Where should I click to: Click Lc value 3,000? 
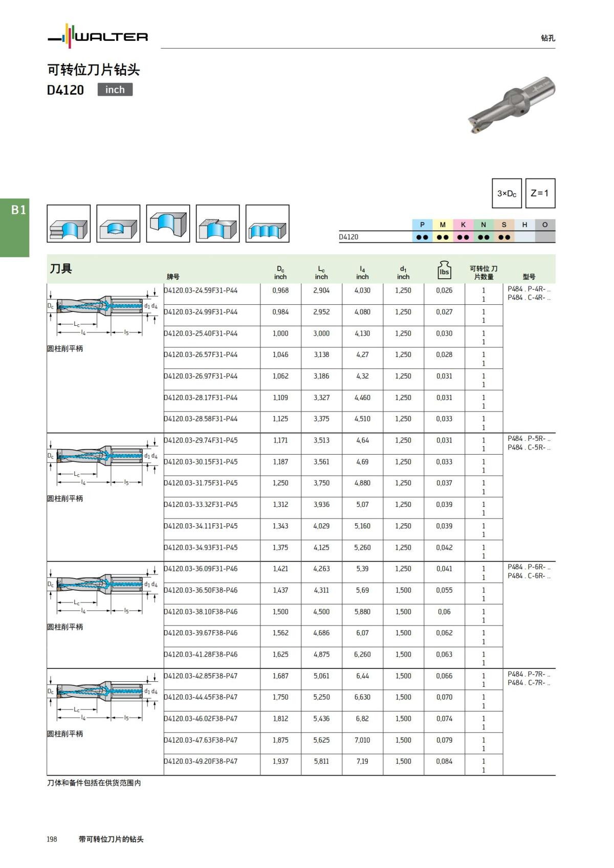coord(321,333)
